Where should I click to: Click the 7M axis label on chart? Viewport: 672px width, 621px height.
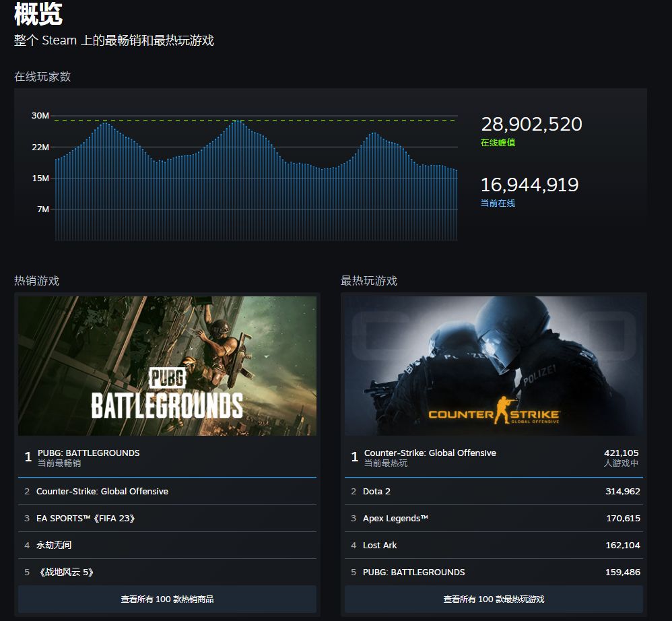[x=43, y=209]
